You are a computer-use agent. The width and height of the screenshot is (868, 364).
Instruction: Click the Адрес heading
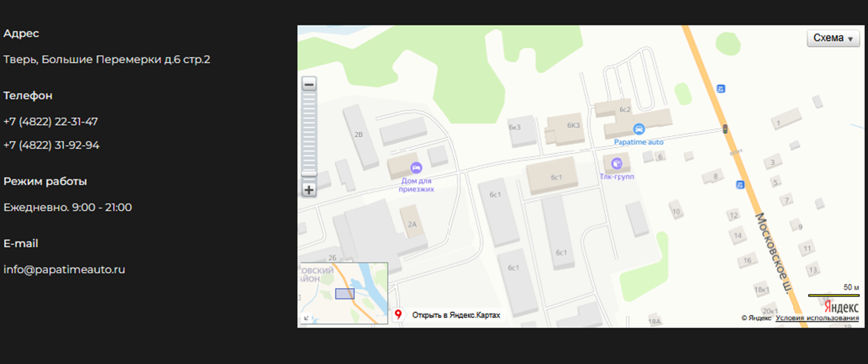[x=21, y=33]
